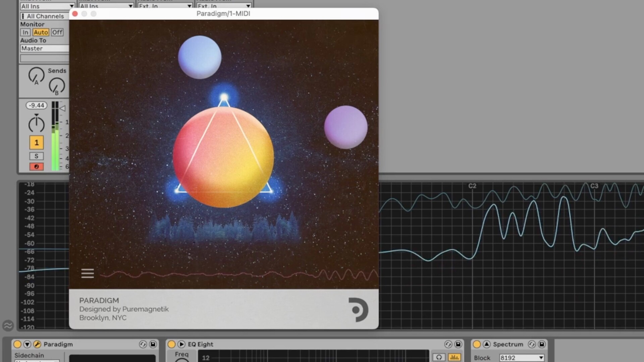Set Monitor to Off
644x362 pixels.
pyautogui.click(x=57, y=32)
